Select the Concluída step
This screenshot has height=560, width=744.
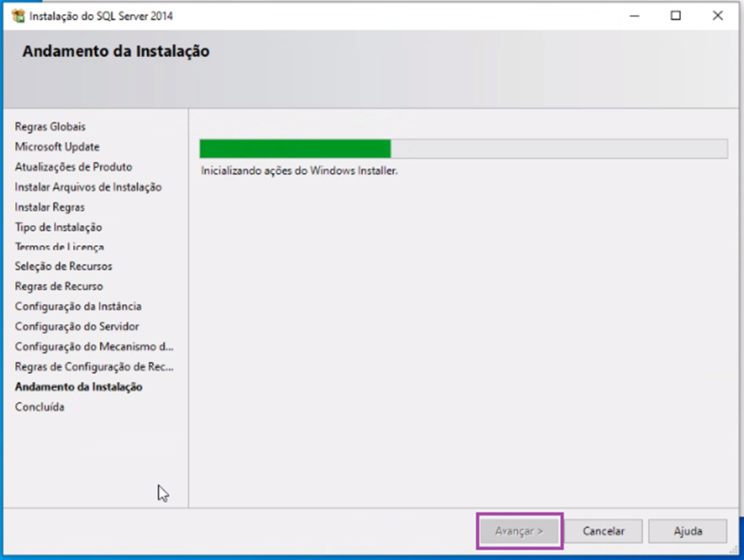pyautogui.click(x=39, y=406)
